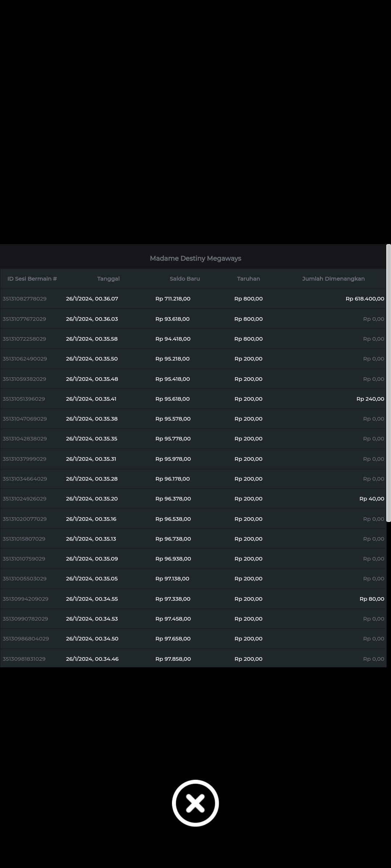Click the Rp 240,00 winning amount
The width and height of the screenshot is (391, 868).
click(x=370, y=399)
